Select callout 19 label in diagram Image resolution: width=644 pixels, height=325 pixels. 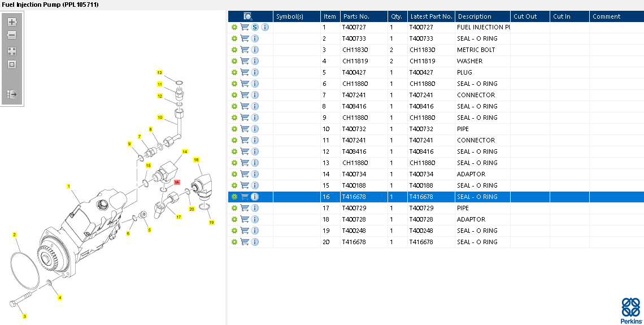point(211,222)
